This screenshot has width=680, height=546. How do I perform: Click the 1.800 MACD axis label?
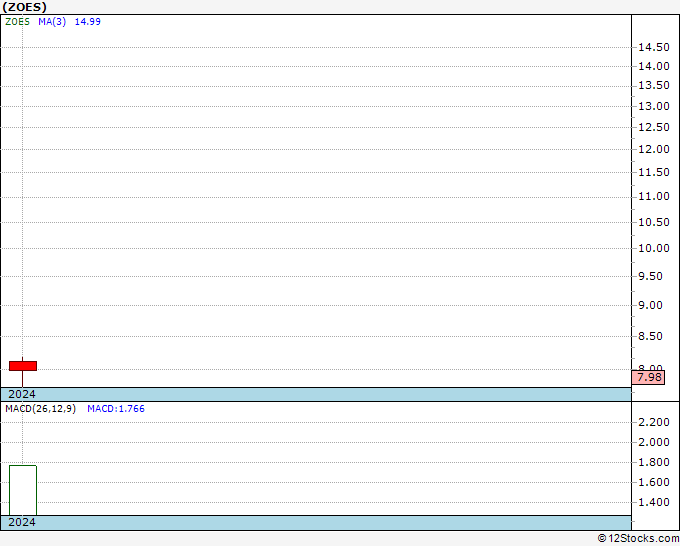coord(654,462)
